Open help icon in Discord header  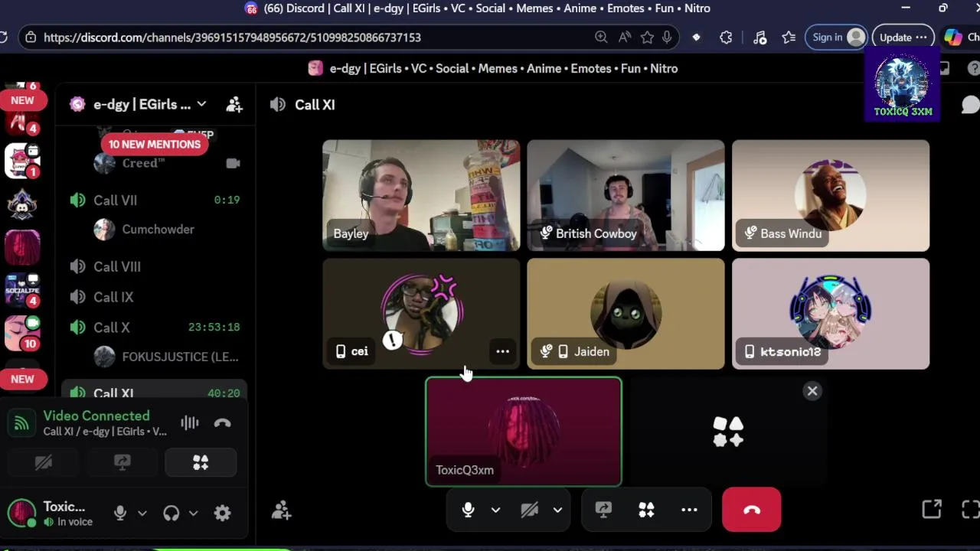tap(973, 68)
